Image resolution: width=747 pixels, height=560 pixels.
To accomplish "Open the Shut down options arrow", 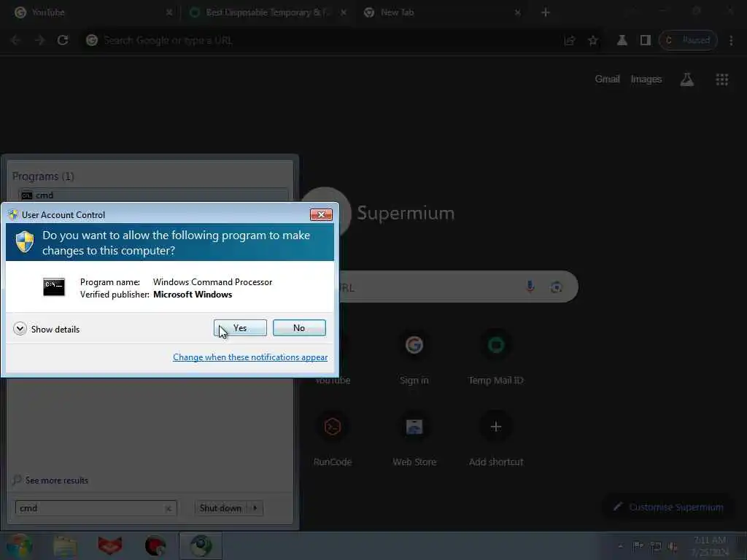I will point(255,508).
